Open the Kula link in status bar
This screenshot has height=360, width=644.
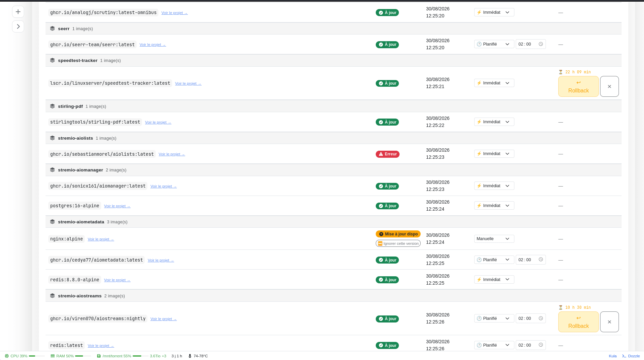pos(613,356)
